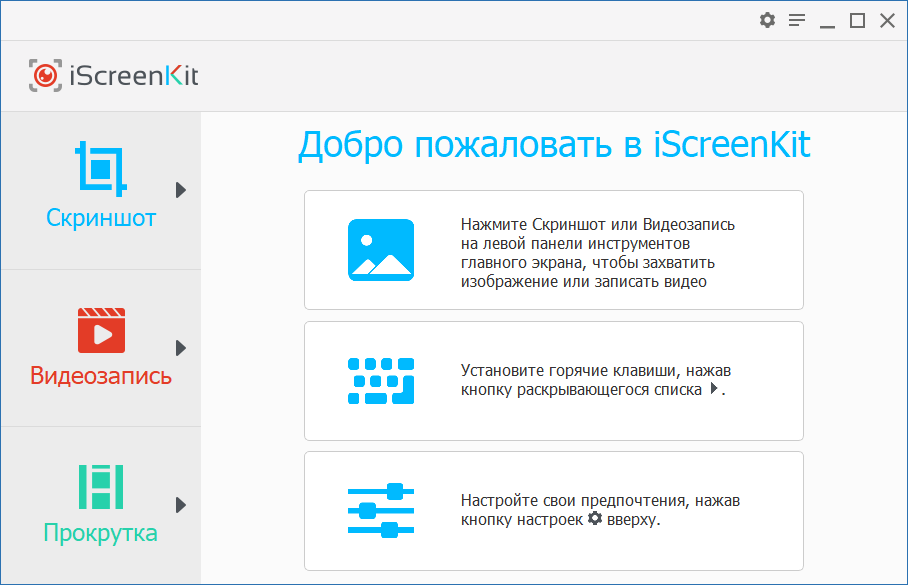
Task: Open the menu lines icon in title bar
Action: [797, 20]
